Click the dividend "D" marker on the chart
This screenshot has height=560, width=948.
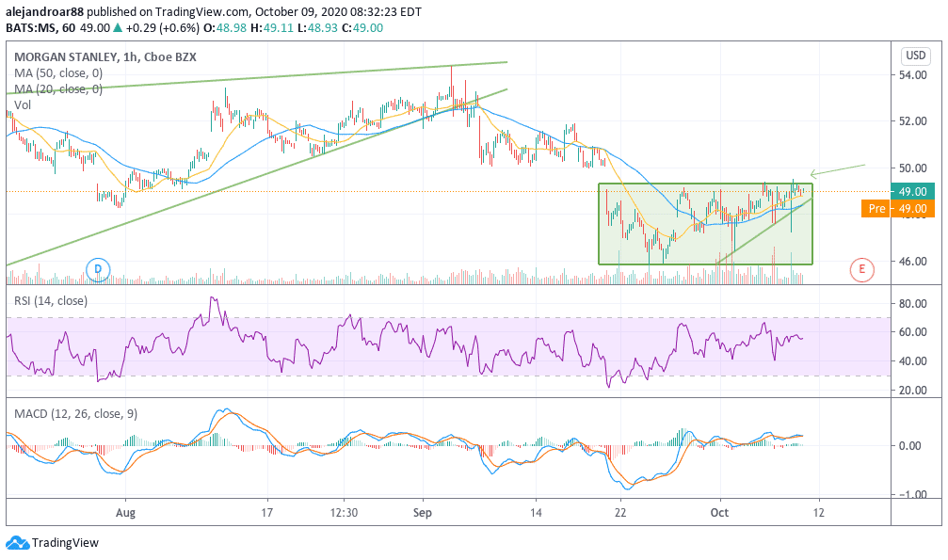tap(98, 270)
